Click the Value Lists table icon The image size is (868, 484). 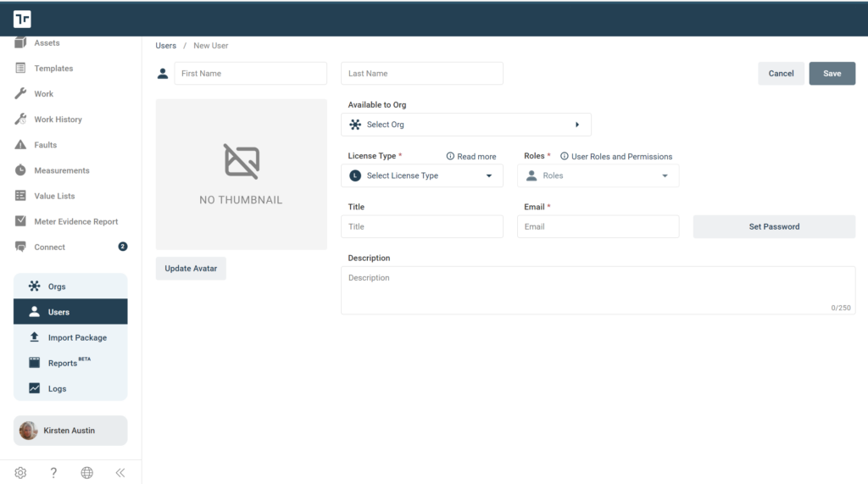coord(20,196)
